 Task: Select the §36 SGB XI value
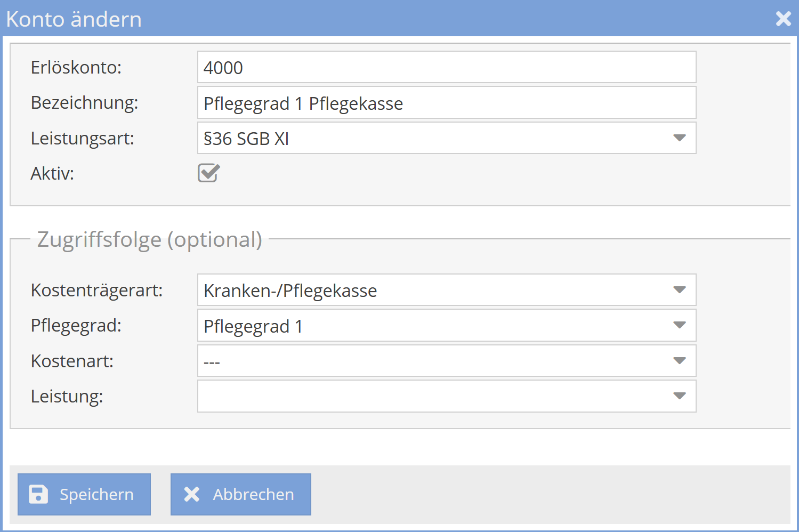click(x=246, y=139)
